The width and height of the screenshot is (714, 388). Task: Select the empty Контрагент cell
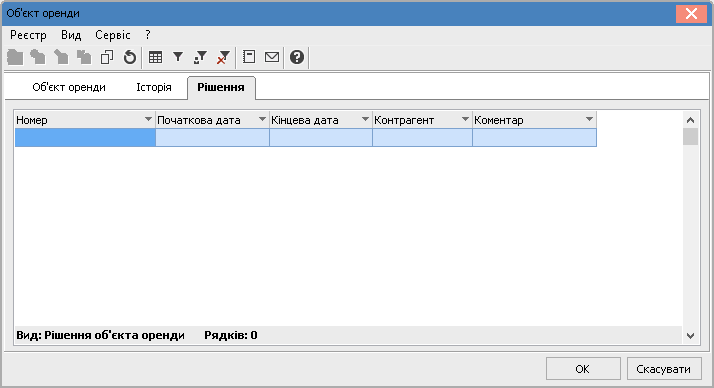click(x=423, y=138)
